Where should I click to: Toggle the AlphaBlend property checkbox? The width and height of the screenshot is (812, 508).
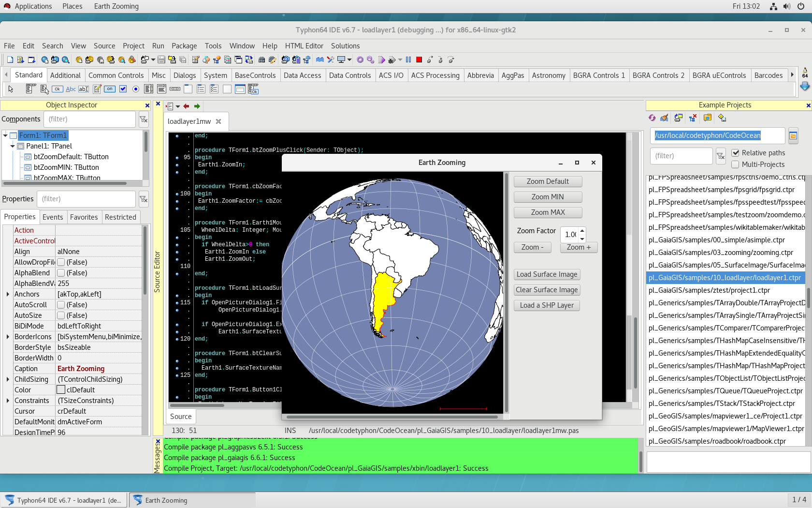click(x=61, y=273)
